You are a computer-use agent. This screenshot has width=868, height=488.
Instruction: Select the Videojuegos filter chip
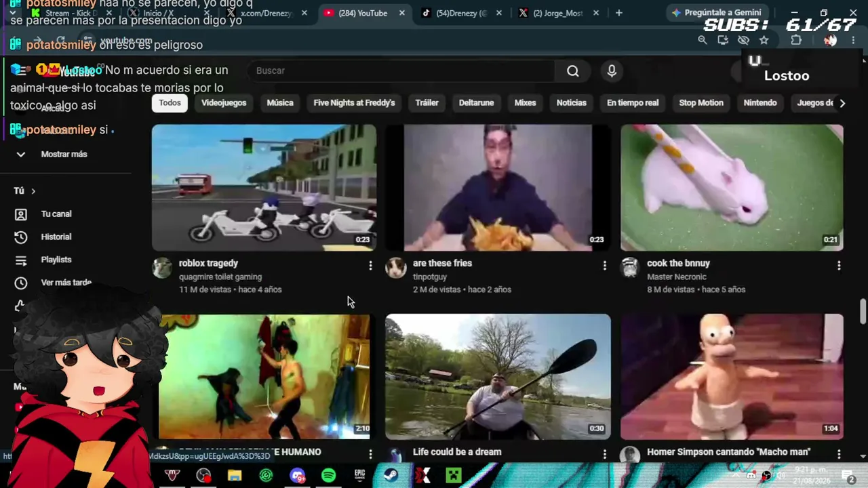pyautogui.click(x=224, y=103)
